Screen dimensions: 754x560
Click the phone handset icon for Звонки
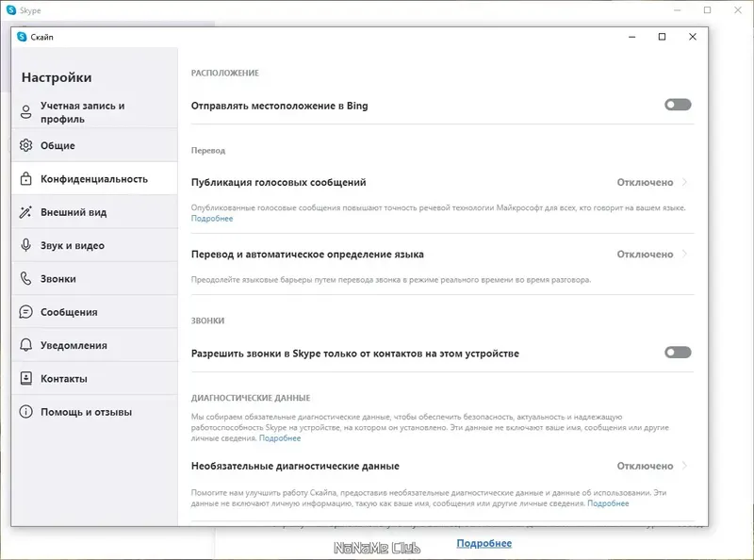(26, 278)
